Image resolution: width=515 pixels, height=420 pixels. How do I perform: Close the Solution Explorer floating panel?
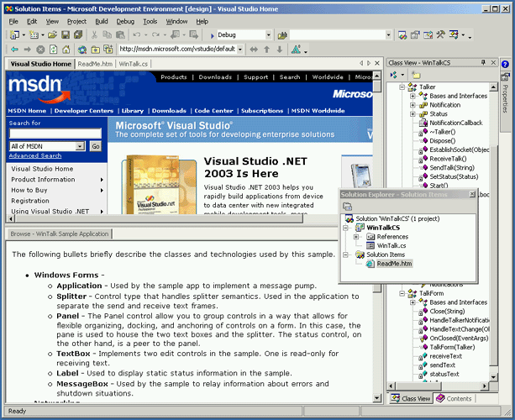tap(472, 194)
